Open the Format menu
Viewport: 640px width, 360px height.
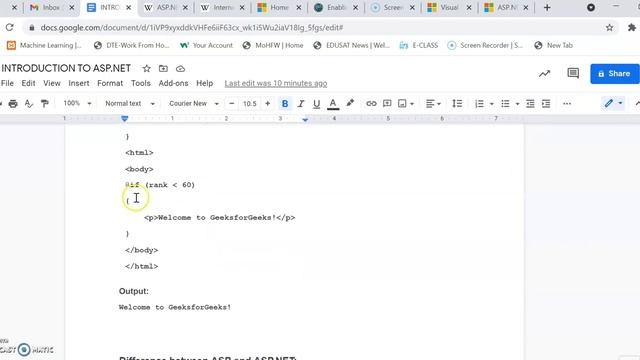pos(110,83)
